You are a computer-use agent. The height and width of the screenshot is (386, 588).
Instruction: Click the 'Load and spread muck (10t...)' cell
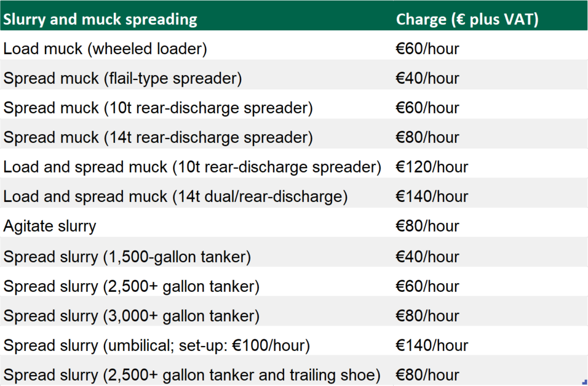point(193,167)
